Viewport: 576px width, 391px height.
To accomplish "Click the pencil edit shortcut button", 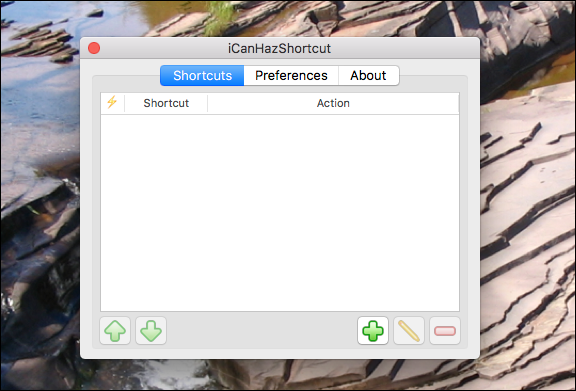I will (x=408, y=331).
